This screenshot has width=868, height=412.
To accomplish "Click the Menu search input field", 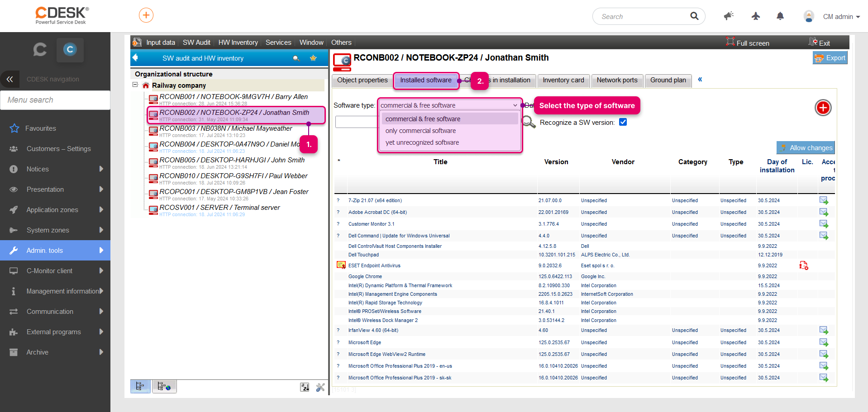I will pos(55,100).
